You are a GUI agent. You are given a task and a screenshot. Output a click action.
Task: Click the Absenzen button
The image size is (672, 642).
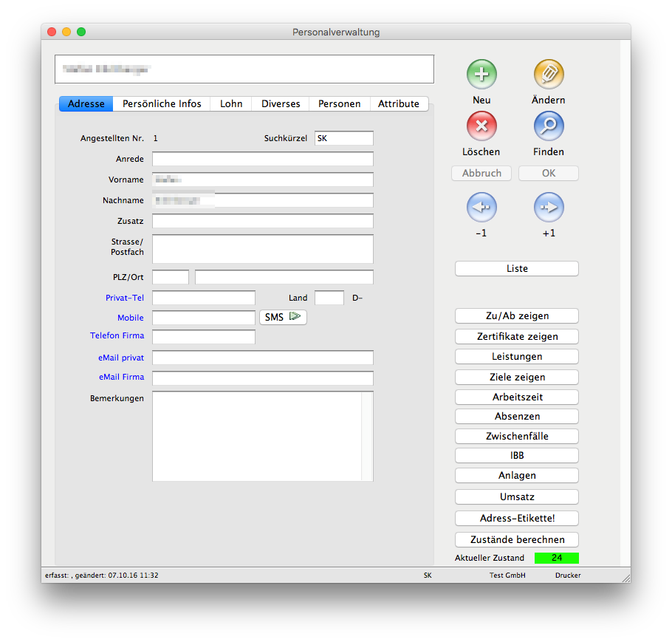tap(517, 416)
